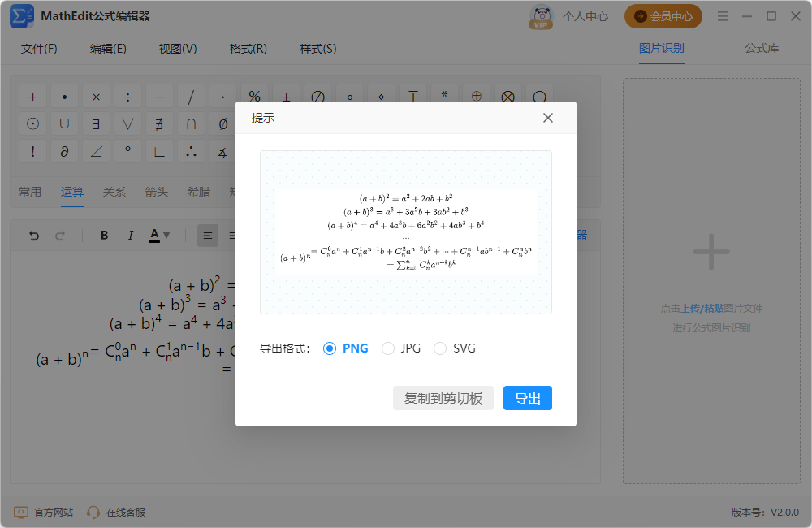
Task: Undo the last edit
Action: click(33, 236)
